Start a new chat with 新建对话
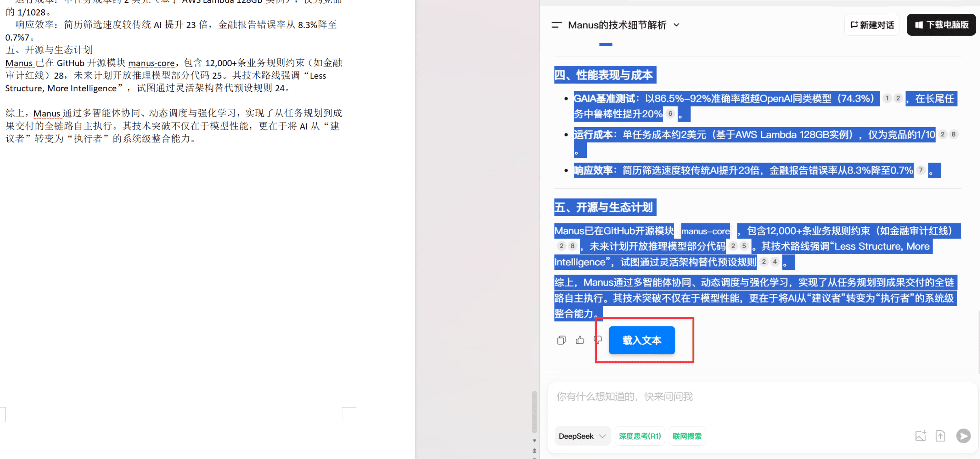Image resolution: width=980 pixels, height=459 pixels. pos(872,25)
